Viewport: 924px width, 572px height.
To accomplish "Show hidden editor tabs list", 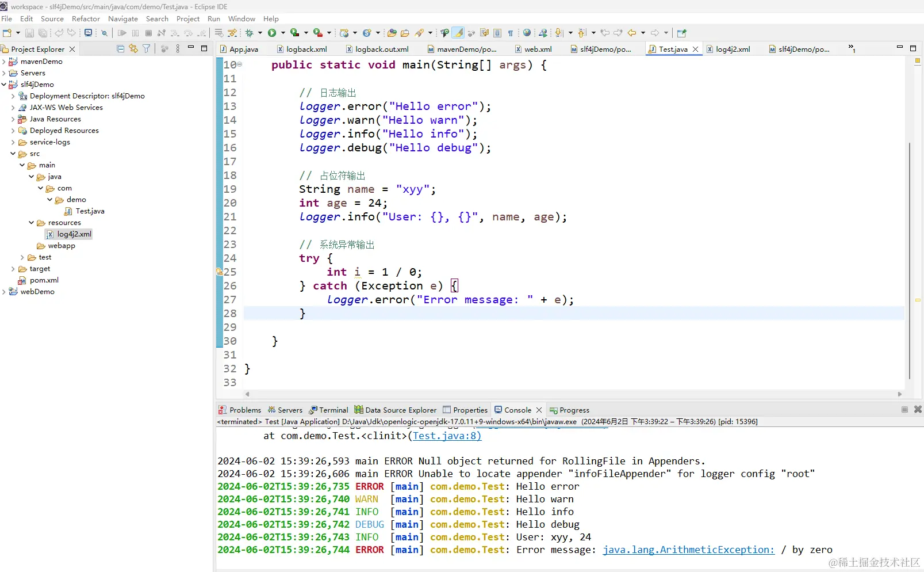I will click(x=852, y=49).
